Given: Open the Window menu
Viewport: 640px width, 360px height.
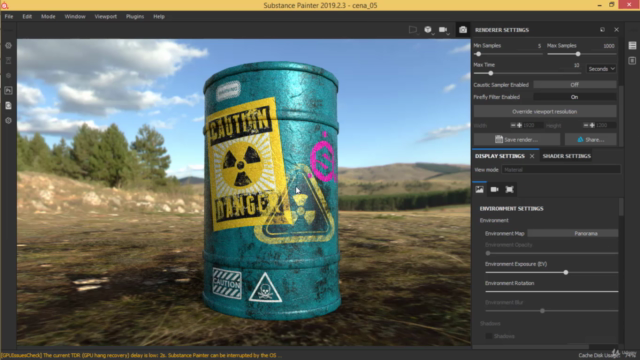Looking at the screenshot, I should point(75,17).
